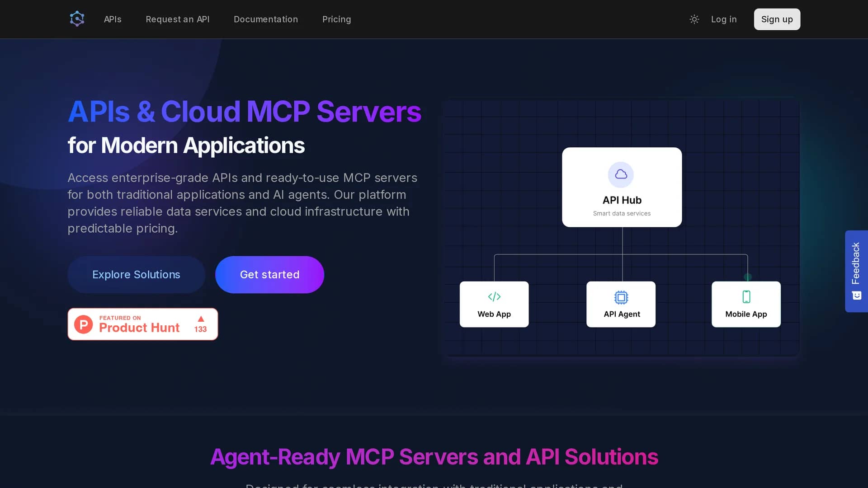Go to Documentation in the navbar
The height and width of the screenshot is (488, 868).
pyautogui.click(x=266, y=19)
